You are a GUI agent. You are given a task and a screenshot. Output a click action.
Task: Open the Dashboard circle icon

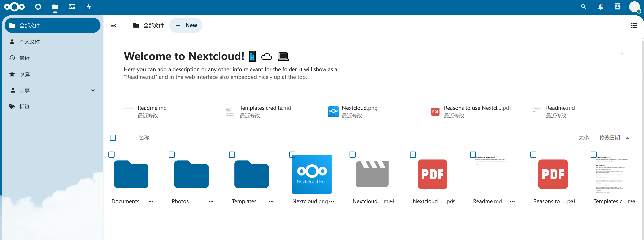click(x=38, y=7)
